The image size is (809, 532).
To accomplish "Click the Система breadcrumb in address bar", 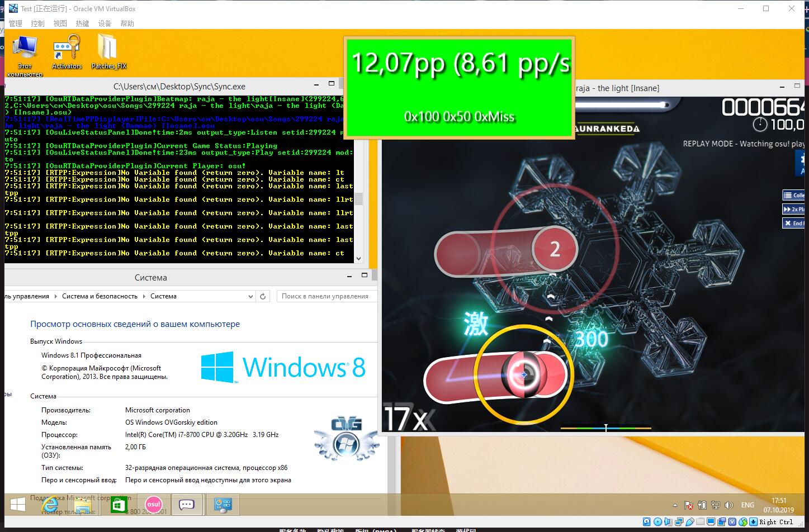I will [x=163, y=296].
